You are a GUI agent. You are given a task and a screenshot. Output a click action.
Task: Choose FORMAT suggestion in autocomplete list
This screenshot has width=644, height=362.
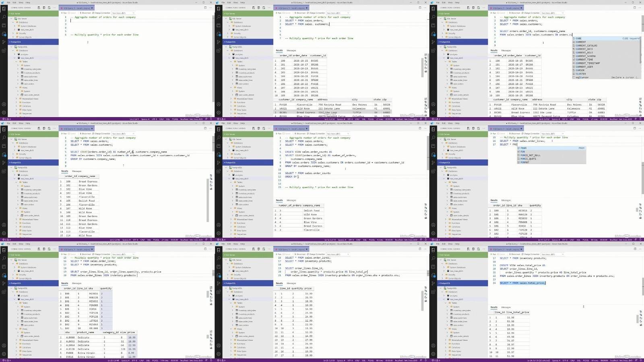click(552, 162)
